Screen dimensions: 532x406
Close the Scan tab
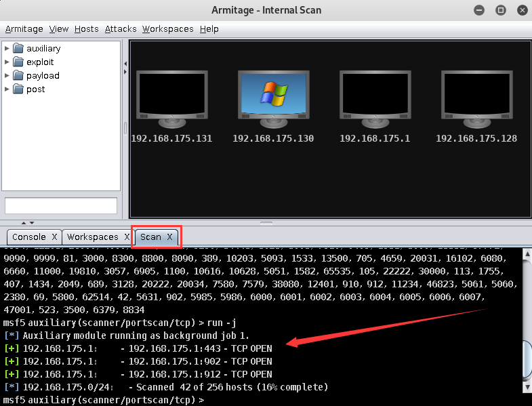(x=169, y=237)
